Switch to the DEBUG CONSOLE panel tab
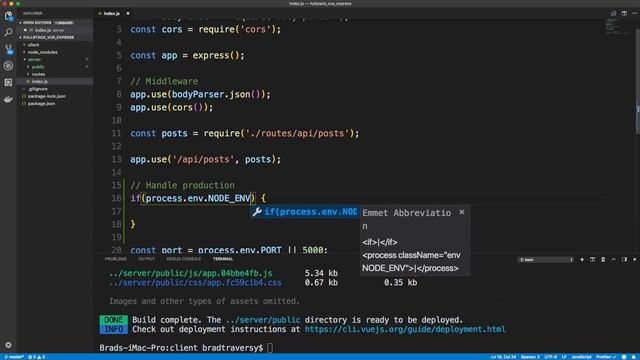This screenshot has width=640, height=360. pyautogui.click(x=184, y=259)
